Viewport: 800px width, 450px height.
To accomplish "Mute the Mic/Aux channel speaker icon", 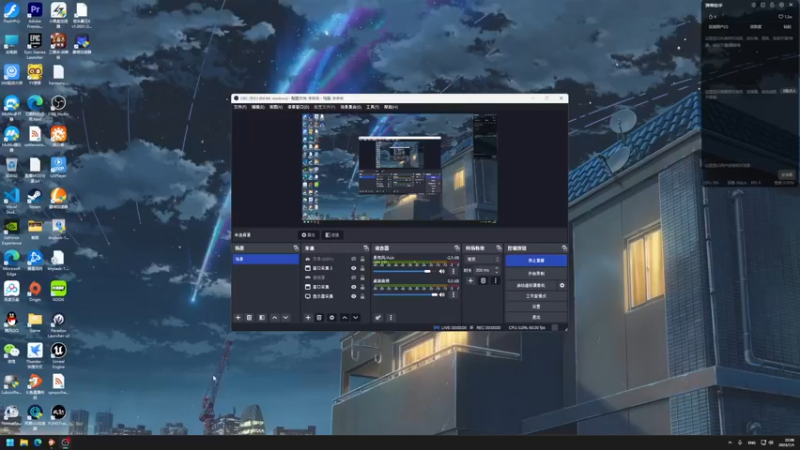I will coord(442,271).
